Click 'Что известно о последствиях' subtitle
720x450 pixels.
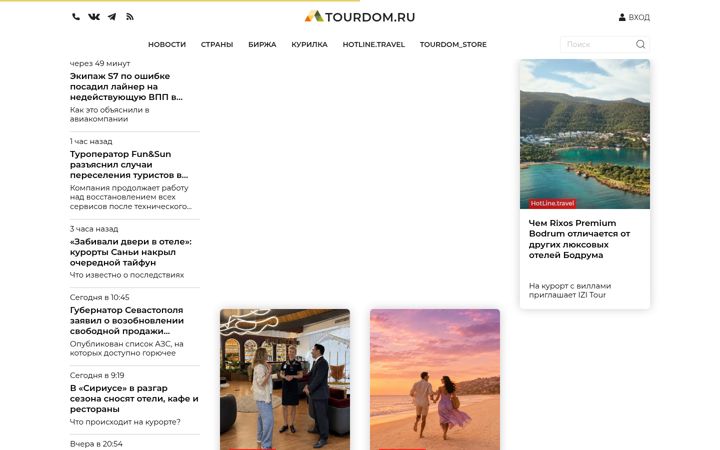click(x=127, y=275)
